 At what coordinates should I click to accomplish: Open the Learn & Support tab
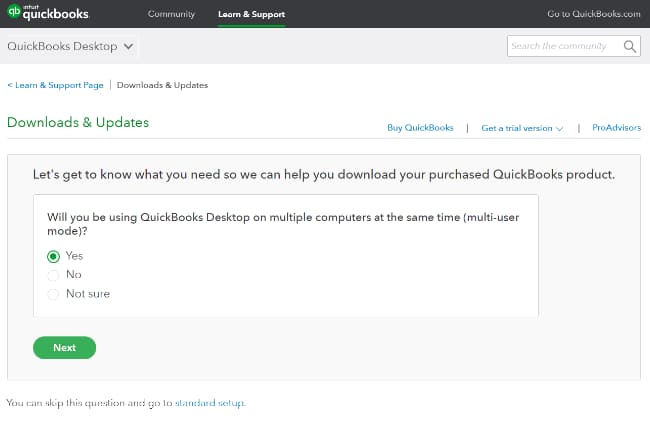tap(251, 14)
